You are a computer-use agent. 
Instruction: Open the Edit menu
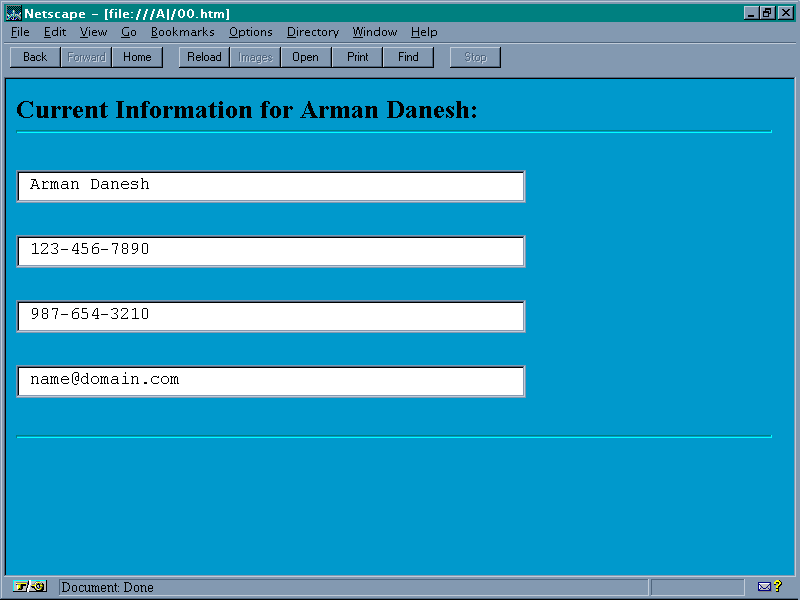coord(55,32)
